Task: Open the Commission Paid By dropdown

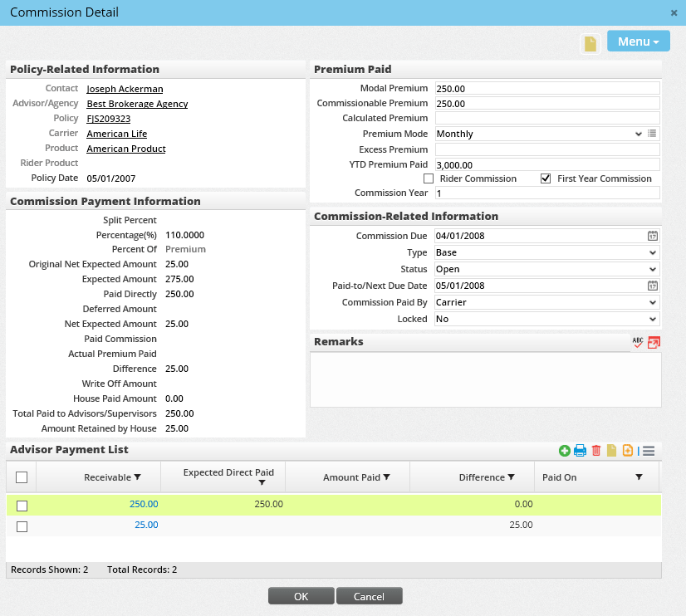Action: (546, 302)
